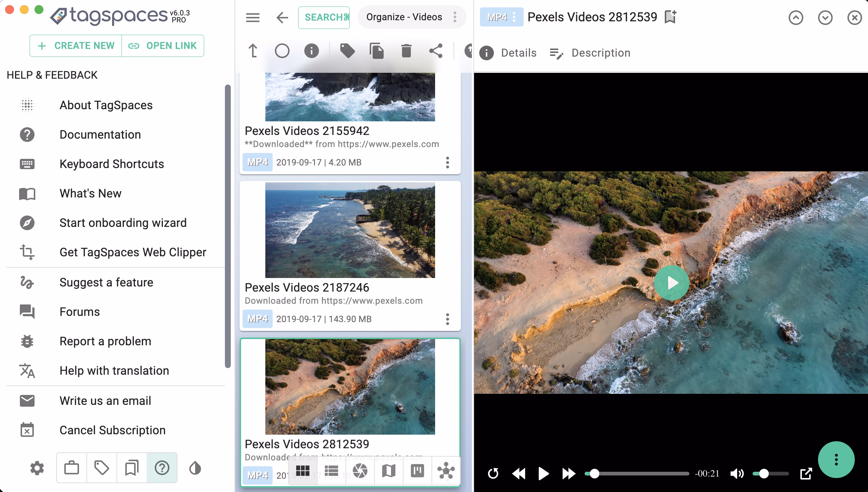Switch to grid perspective view
Viewport: 868px width, 492px height.
(x=303, y=471)
